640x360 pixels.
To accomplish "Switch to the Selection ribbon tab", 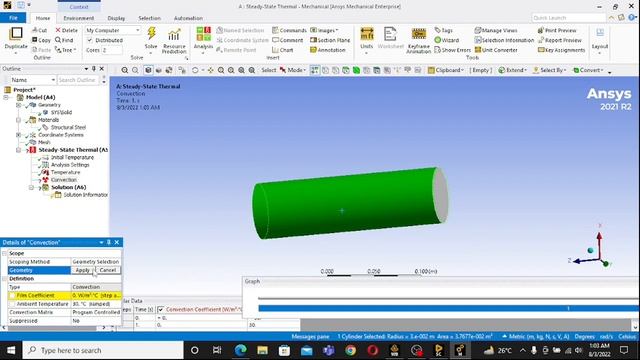I will [x=149, y=18].
